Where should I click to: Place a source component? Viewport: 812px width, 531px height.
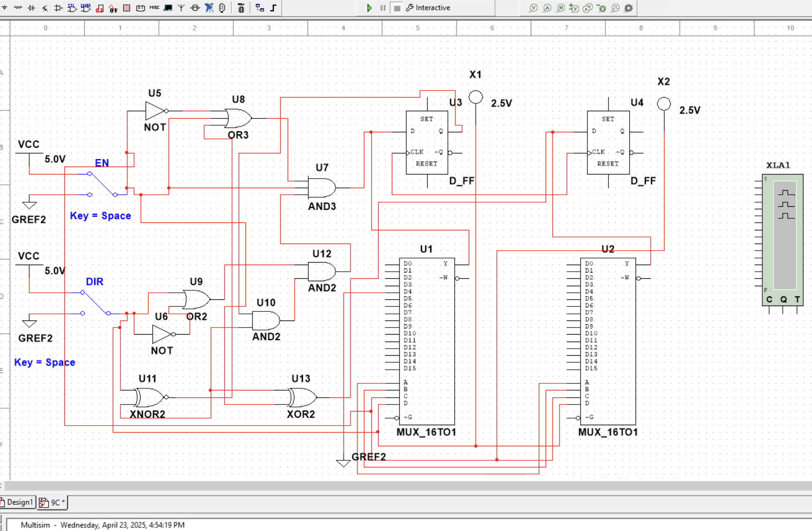(4, 8)
